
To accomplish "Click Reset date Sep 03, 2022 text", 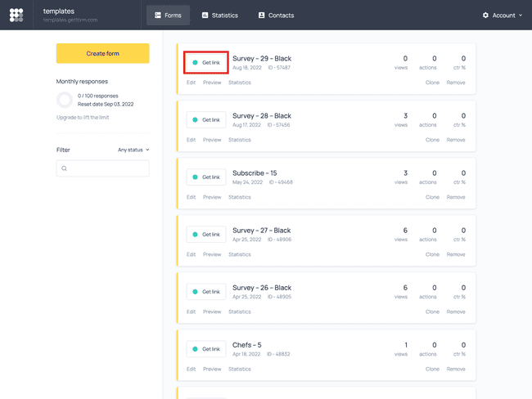I will 106,104.
